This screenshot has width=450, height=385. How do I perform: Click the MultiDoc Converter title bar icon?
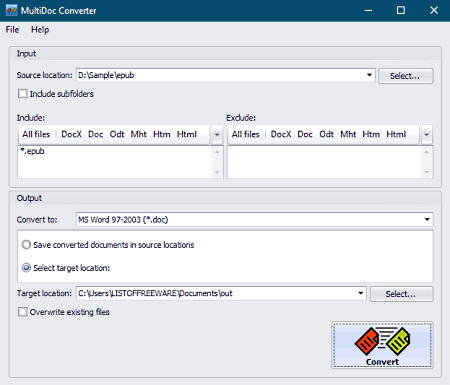[x=11, y=10]
